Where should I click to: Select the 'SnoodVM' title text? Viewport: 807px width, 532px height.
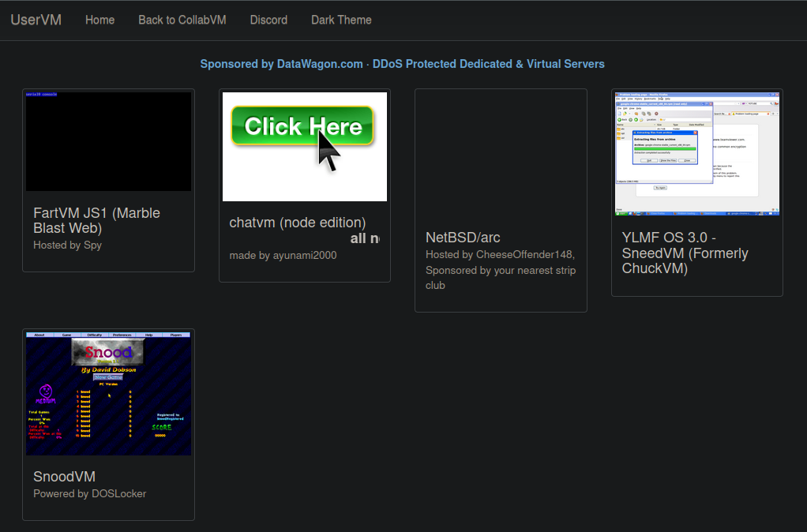tap(64, 477)
